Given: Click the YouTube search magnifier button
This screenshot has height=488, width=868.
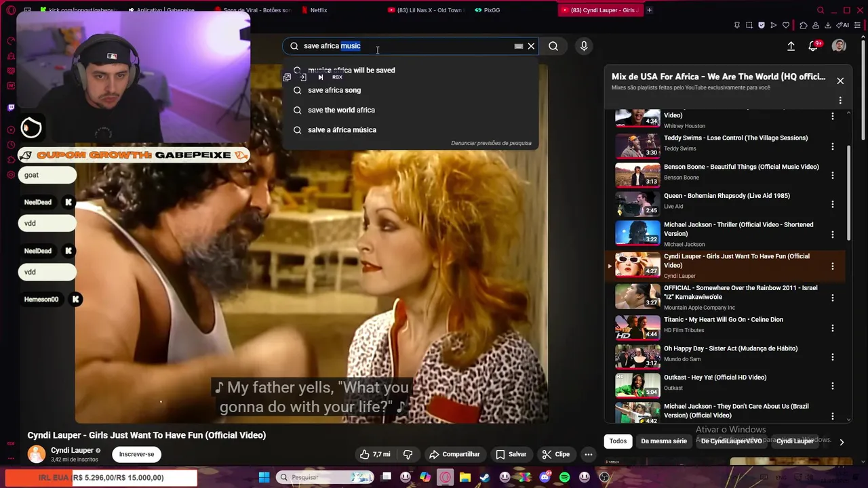Looking at the screenshot, I should coord(553,46).
